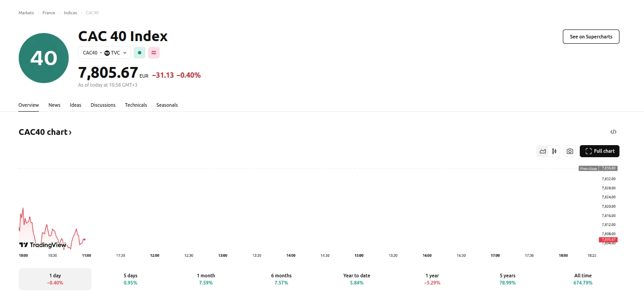The height and width of the screenshot is (301, 644).
Task: Select the All time range
Action: coord(583,279)
